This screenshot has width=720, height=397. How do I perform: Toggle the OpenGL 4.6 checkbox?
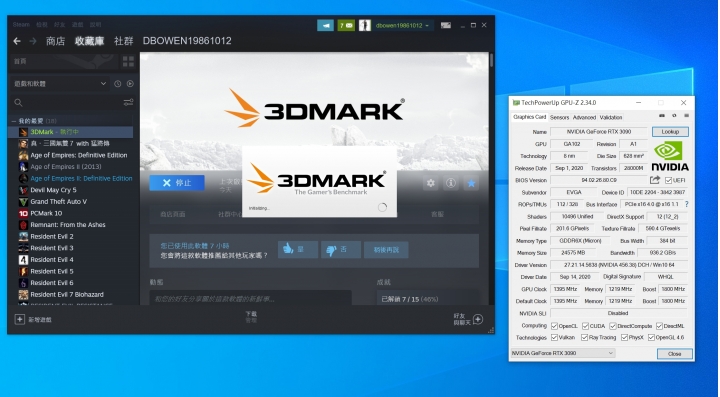click(651, 337)
